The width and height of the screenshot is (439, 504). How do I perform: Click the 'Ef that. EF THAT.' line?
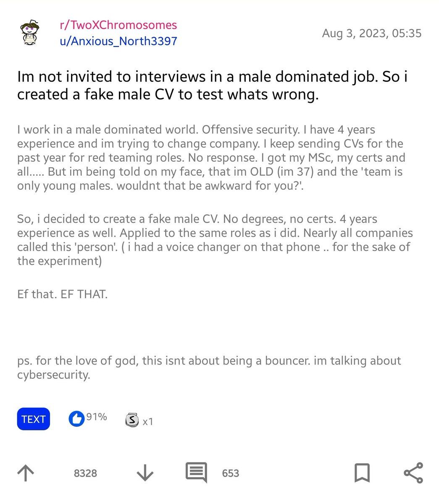click(63, 294)
